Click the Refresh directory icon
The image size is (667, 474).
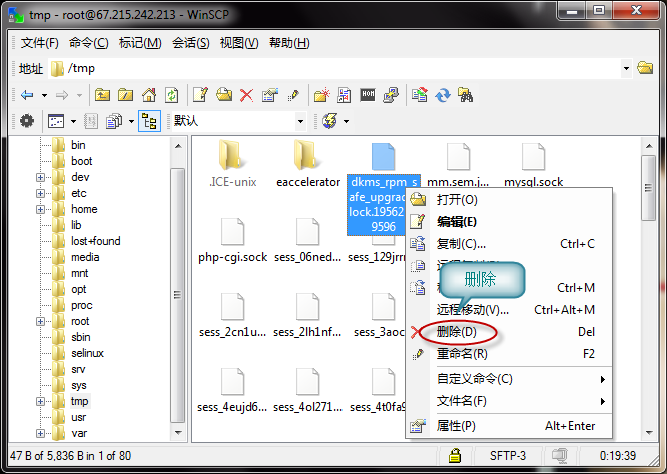pos(172,95)
